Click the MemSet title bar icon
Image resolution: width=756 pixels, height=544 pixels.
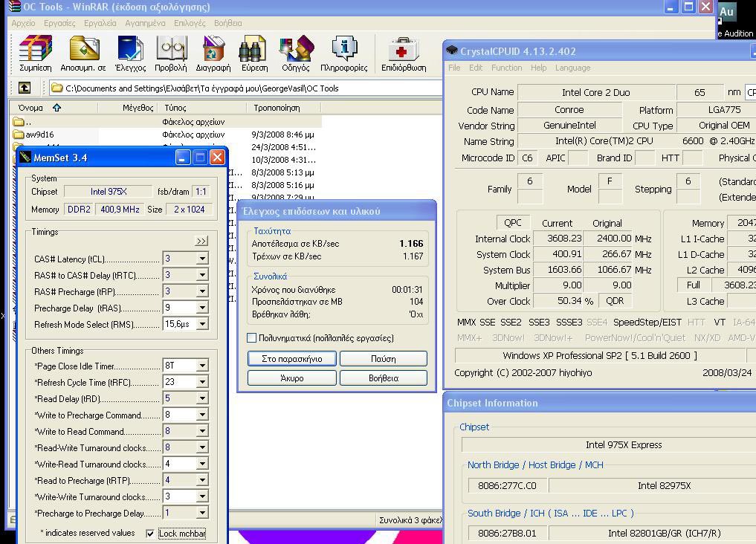(25, 158)
